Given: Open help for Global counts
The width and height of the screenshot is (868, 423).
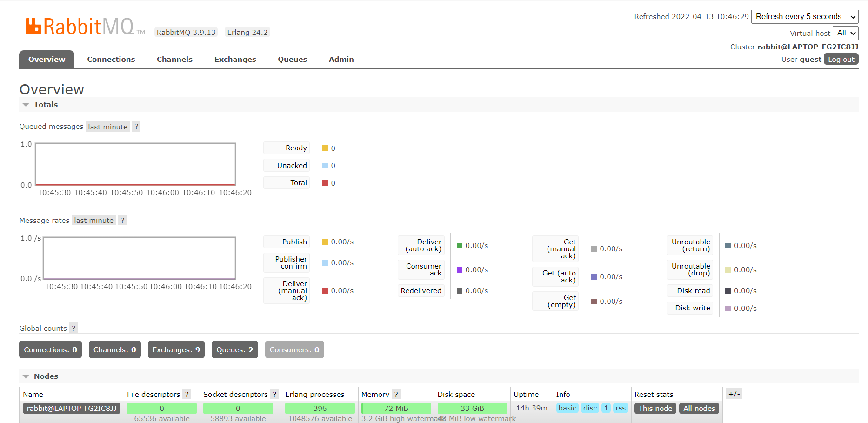Looking at the screenshot, I should tap(73, 328).
